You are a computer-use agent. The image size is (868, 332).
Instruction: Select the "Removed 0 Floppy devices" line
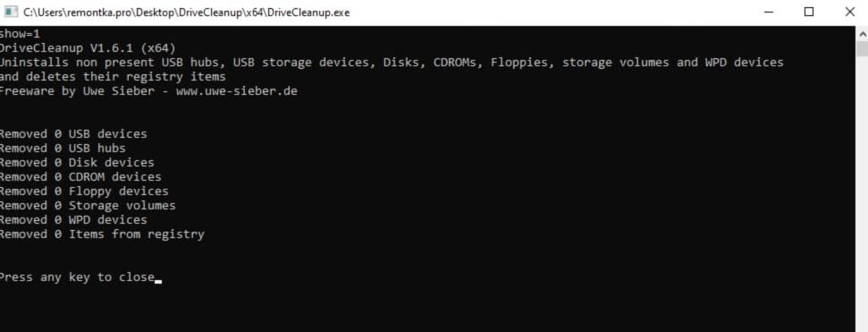tap(84, 192)
